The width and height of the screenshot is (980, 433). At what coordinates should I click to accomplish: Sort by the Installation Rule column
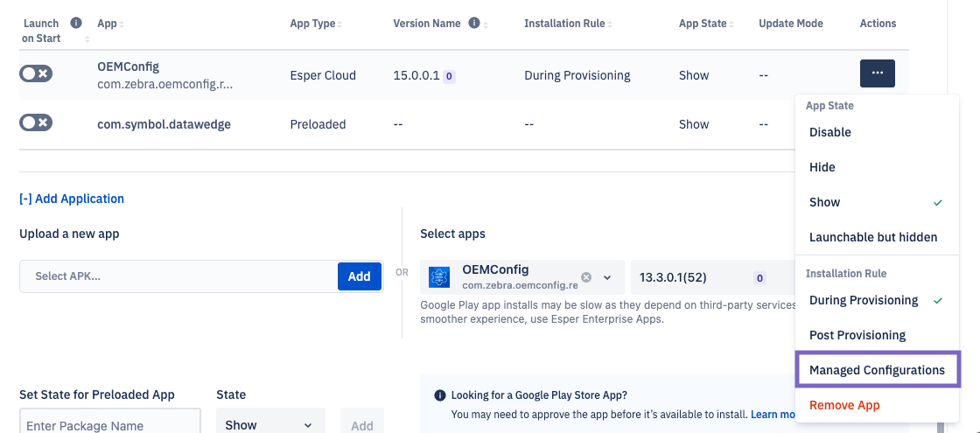(610, 24)
